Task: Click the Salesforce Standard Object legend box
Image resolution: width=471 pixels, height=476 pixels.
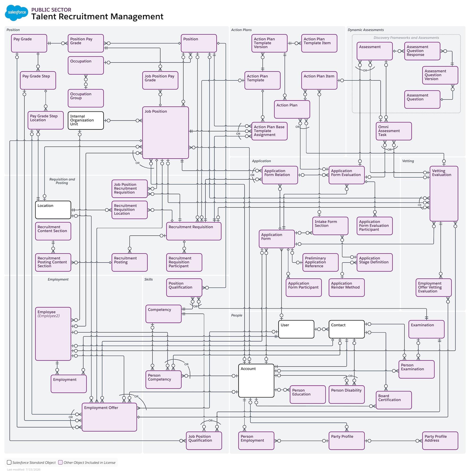Action: 9,462
